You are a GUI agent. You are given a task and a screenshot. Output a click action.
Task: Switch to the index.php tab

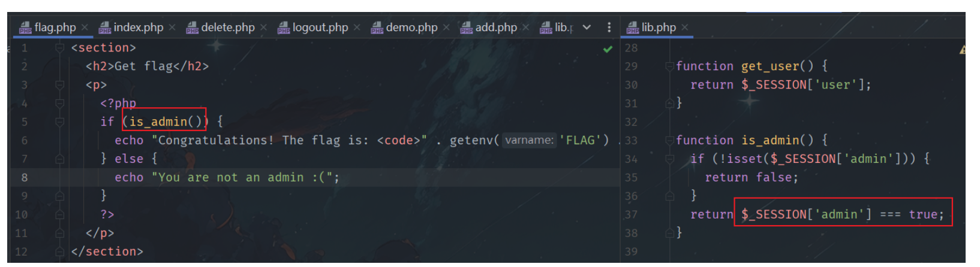click(138, 28)
